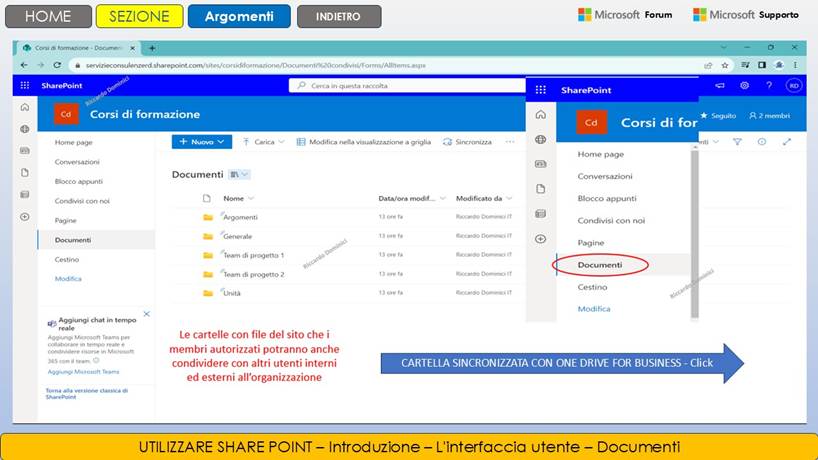
Task: Open the browser three-dot menu
Action: [x=795, y=65]
